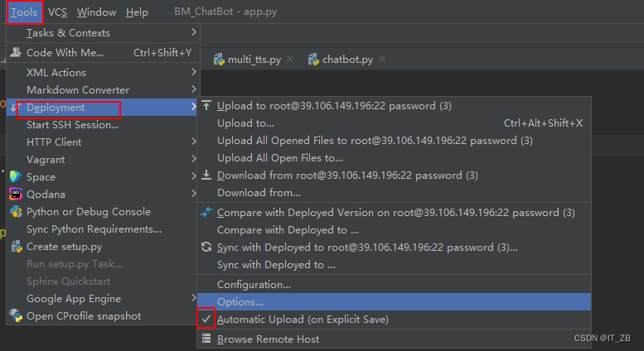Click the Open CProfile snapshot icon
This screenshot has height=351, width=644.
coord(16,315)
